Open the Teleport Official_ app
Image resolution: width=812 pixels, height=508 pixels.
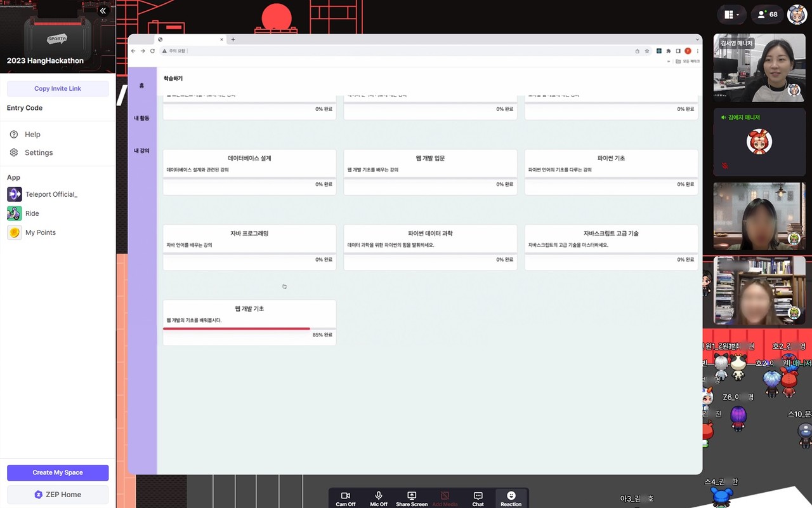(48, 194)
